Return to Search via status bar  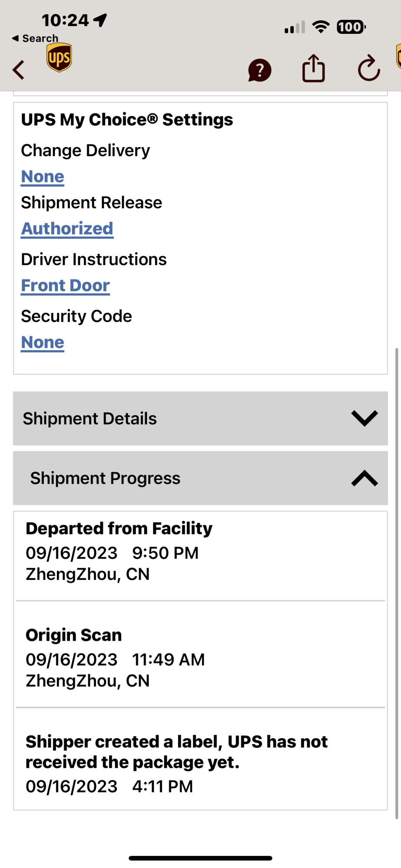pos(35,38)
